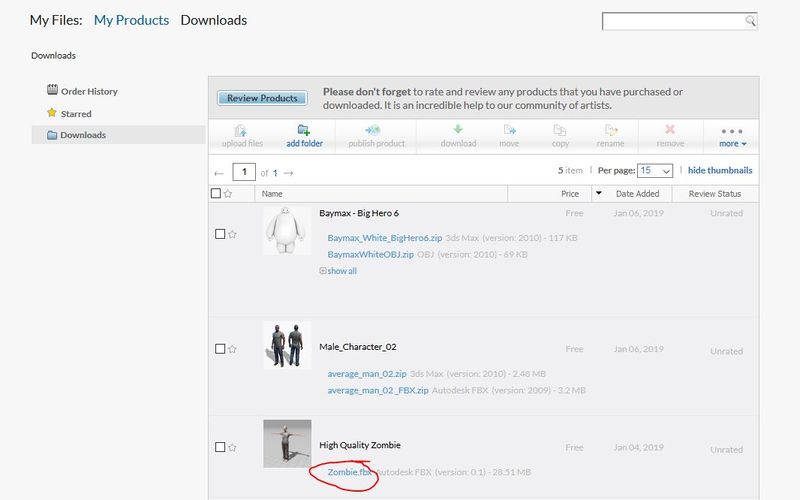This screenshot has width=800, height=500.
Task: Click Unrated status for Zombie row
Action: pyautogui.click(x=727, y=449)
